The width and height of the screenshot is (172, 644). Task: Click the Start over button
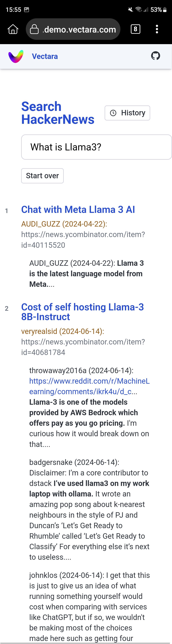tap(42, 176)
